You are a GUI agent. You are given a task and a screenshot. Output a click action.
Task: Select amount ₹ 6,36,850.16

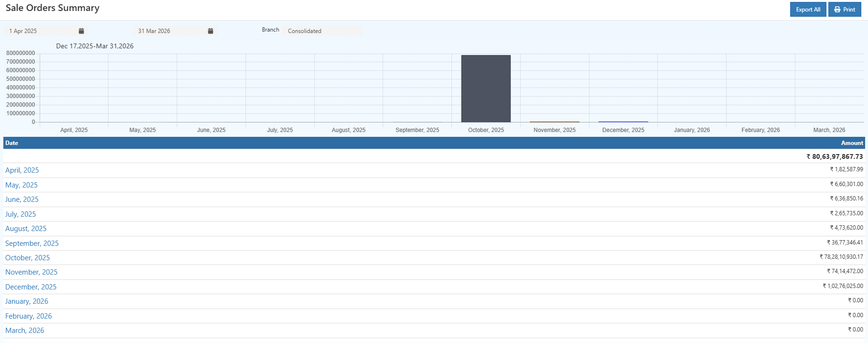click(847, 199)
